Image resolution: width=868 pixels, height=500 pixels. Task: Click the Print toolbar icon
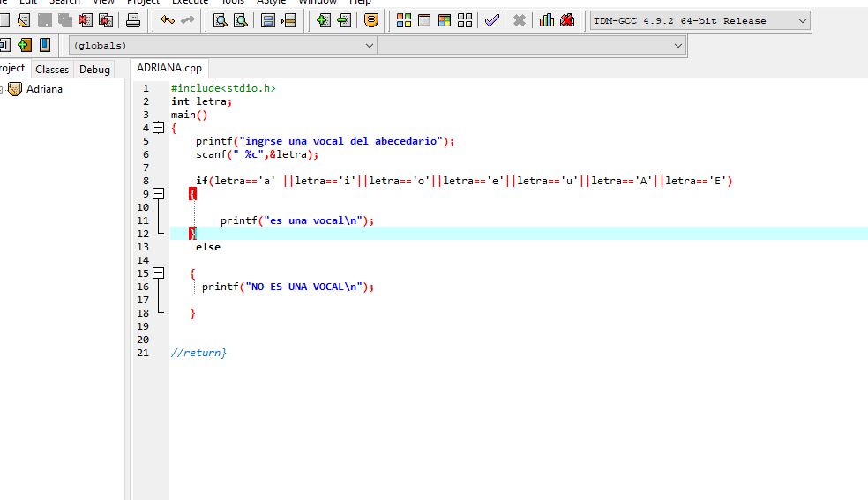pos(133,20)
